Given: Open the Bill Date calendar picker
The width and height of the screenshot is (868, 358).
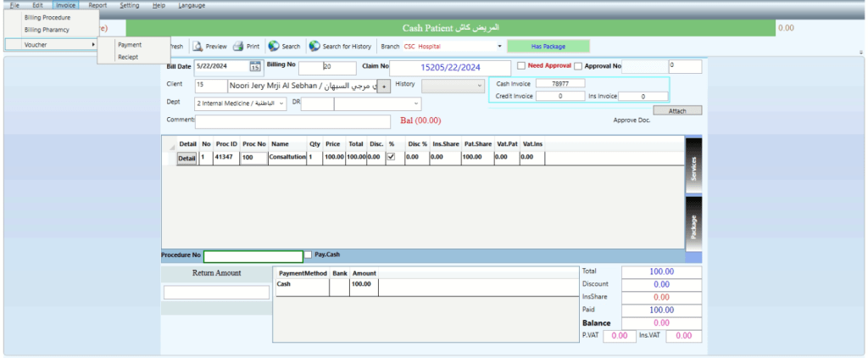Looking at the screenshot, I should [x=254, y=67].
